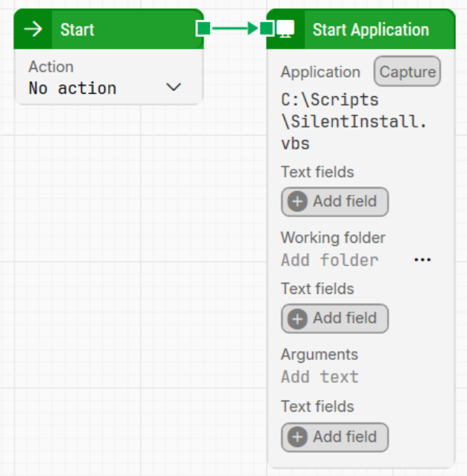The image size is (467, 476).
Task: Open the Action dropdown showing No action
Action: tap(105, 88)
